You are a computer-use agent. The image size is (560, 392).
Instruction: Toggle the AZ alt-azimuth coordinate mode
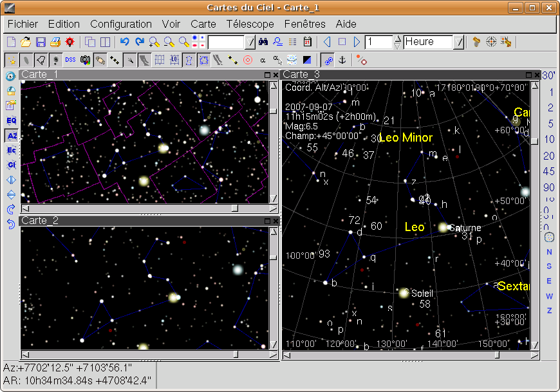[11, 136]
